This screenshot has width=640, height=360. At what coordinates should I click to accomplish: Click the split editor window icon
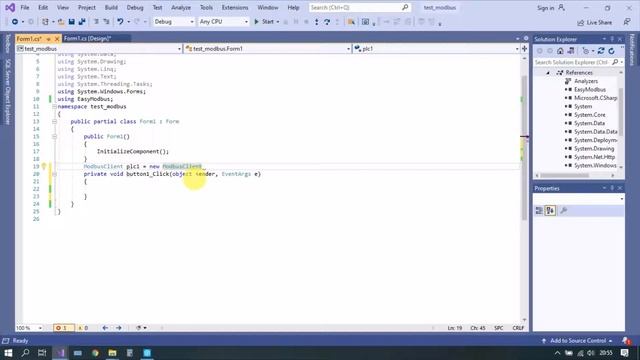[x=524, y=49]
